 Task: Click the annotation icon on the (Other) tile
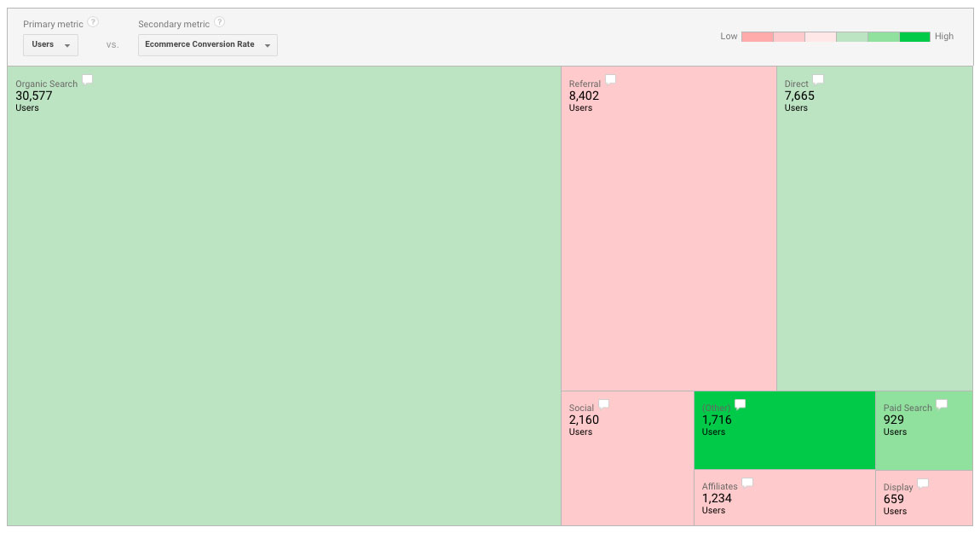[x=740, y=403]
